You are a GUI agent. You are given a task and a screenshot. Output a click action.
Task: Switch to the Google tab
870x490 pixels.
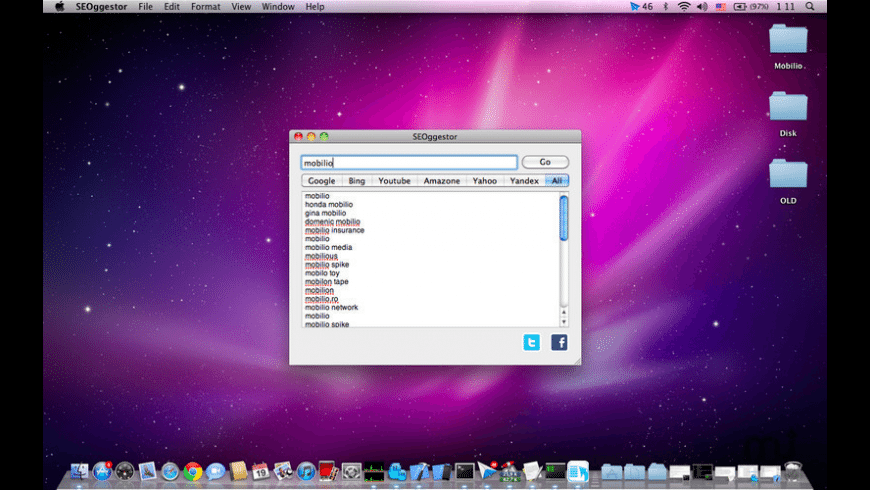pos(322,181)
